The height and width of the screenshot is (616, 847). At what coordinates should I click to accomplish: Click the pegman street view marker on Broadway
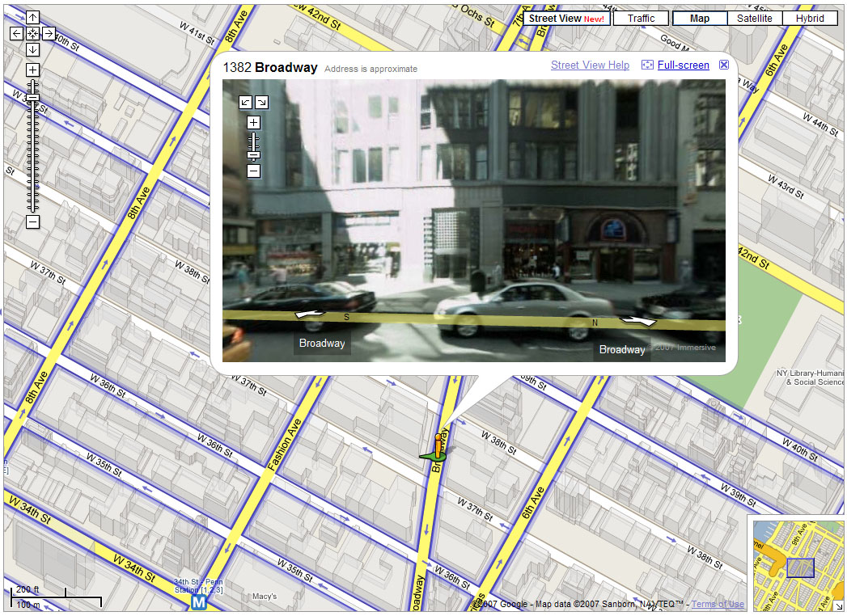click(x=437, y=445)
